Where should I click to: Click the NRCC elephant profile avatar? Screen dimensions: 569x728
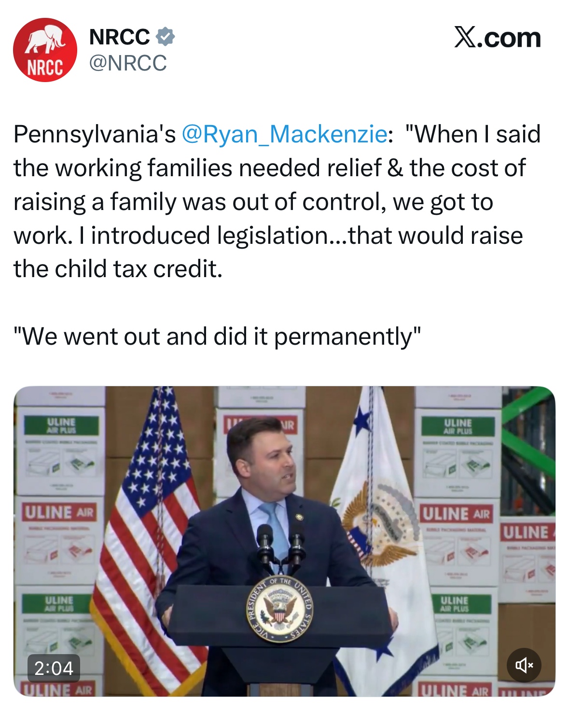coord(45,50)
